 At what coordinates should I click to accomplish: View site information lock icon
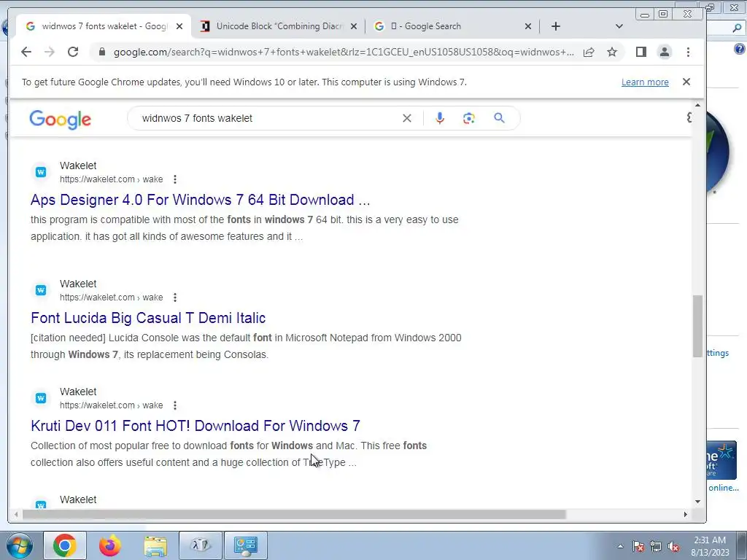point(101,52)
